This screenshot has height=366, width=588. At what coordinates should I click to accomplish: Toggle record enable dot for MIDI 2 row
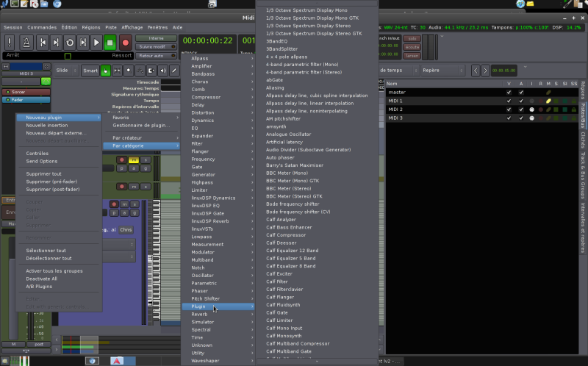pos(540,110)
